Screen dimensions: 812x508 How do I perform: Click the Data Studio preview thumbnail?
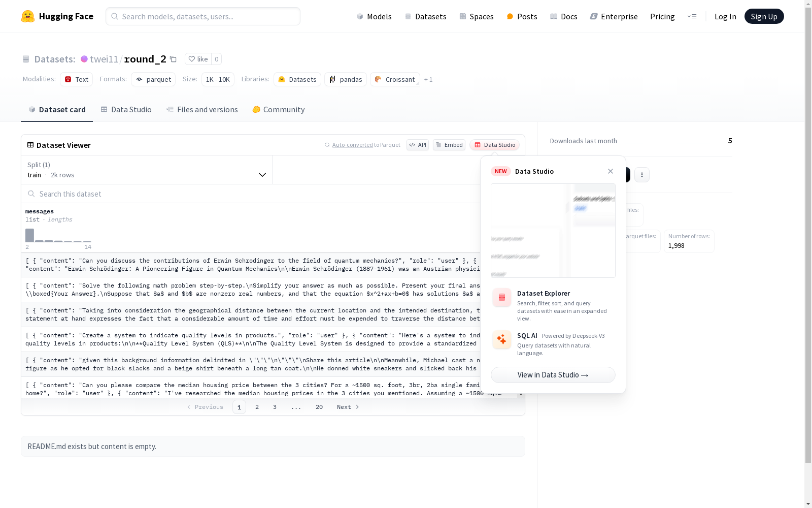pos(553,231)
